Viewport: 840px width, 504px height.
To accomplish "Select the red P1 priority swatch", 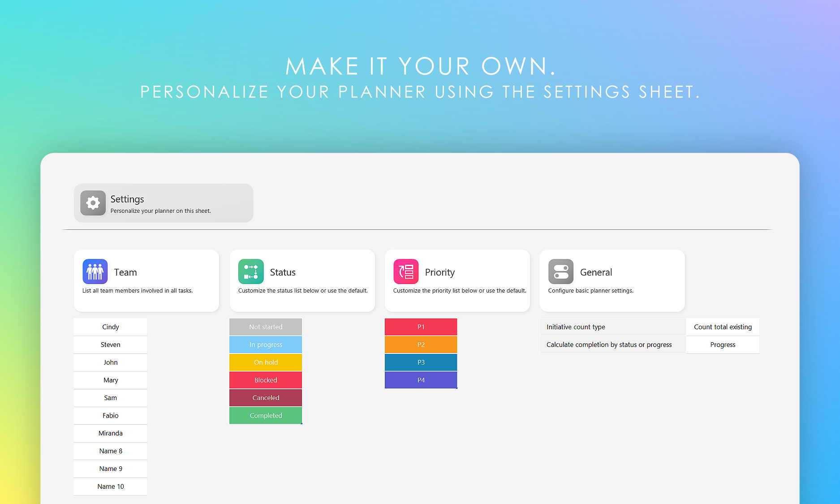I will pos(421,327).
